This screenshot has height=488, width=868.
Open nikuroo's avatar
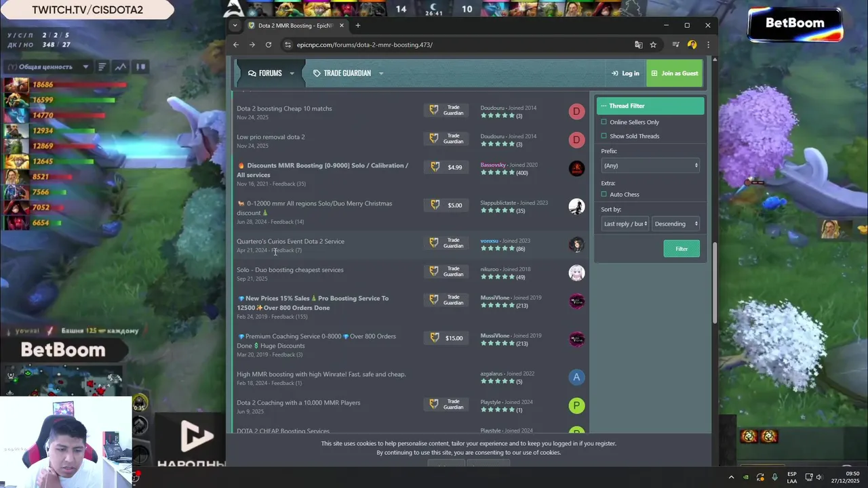[x=576, y=272]
